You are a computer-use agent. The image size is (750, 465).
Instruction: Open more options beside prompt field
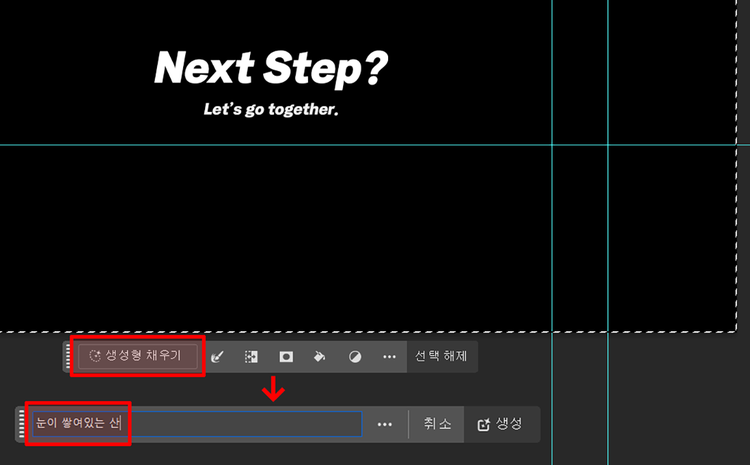pyautogui.click(x=385, y=424)
